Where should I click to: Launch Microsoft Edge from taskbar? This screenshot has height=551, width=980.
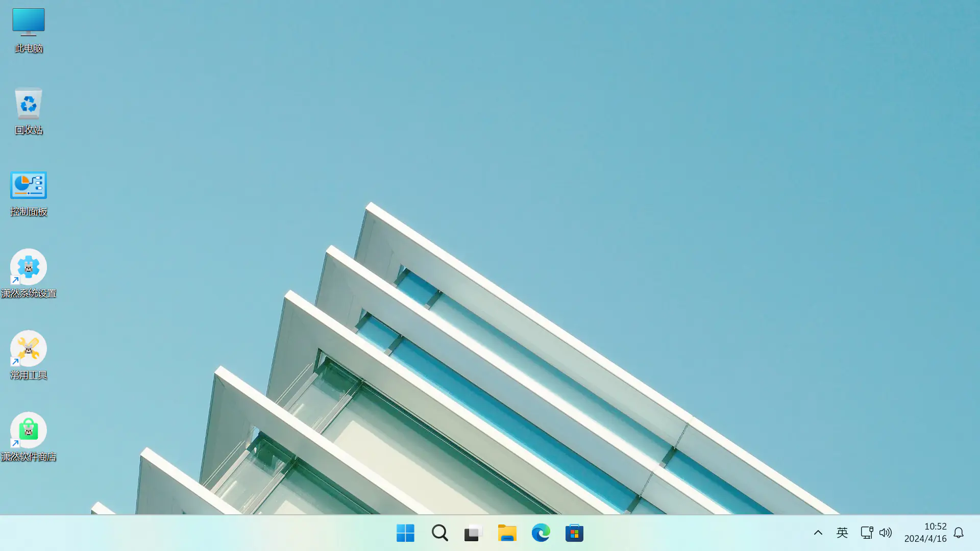click(x=541, y=533)
